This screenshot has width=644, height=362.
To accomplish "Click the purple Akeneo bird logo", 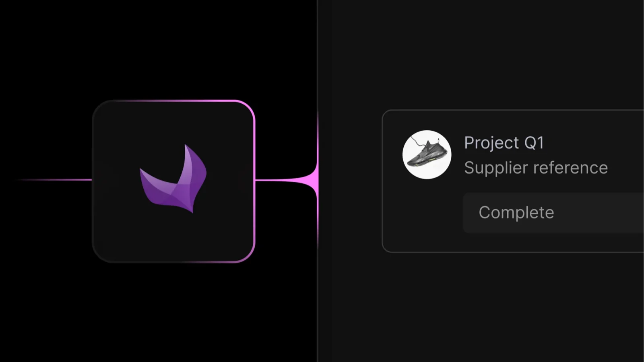I will pos(173,179).
